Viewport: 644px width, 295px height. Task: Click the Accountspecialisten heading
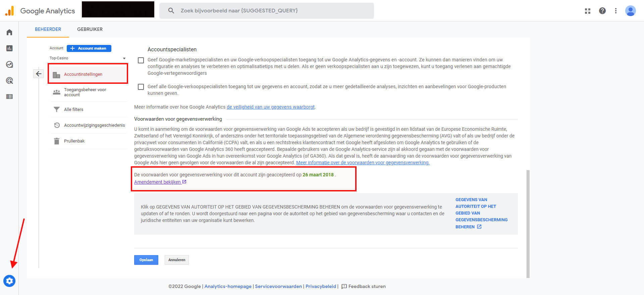[172, 49]
